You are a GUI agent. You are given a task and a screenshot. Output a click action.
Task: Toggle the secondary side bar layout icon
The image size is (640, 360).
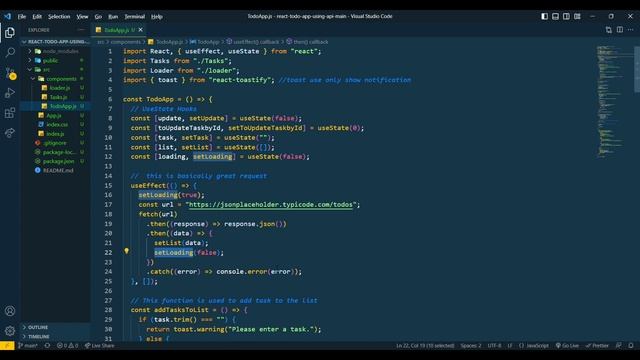pos(566,16)
